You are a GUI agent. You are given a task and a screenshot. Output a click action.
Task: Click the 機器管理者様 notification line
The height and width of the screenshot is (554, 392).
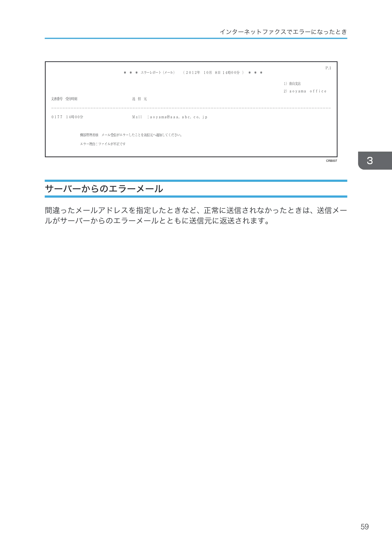(x=131, y=135)
